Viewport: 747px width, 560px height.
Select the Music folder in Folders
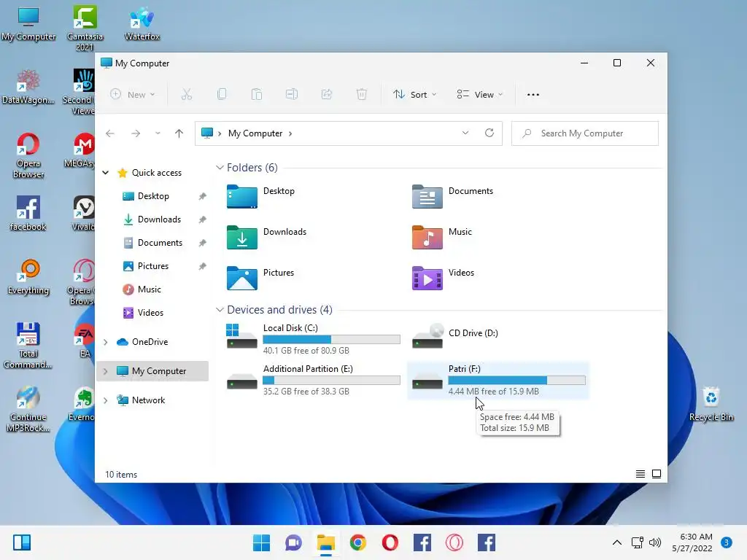tap(442, 237)
